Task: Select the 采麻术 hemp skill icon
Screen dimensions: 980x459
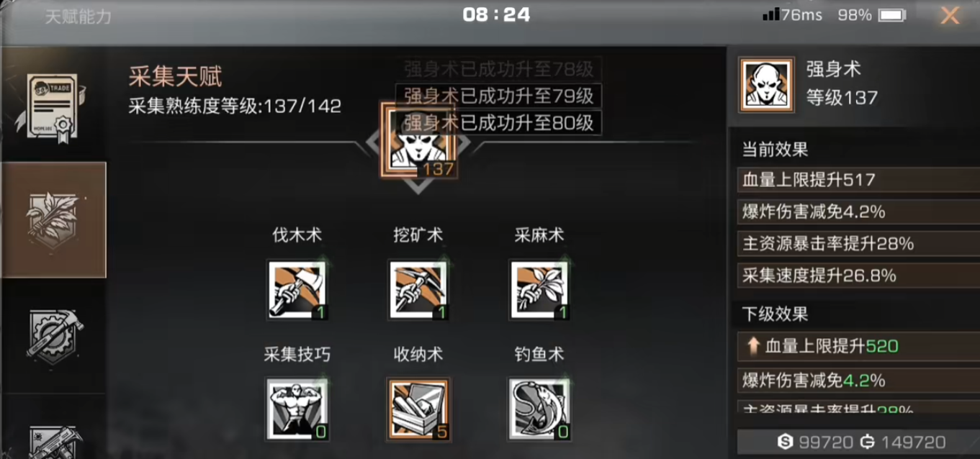Action: pos(539,289)
